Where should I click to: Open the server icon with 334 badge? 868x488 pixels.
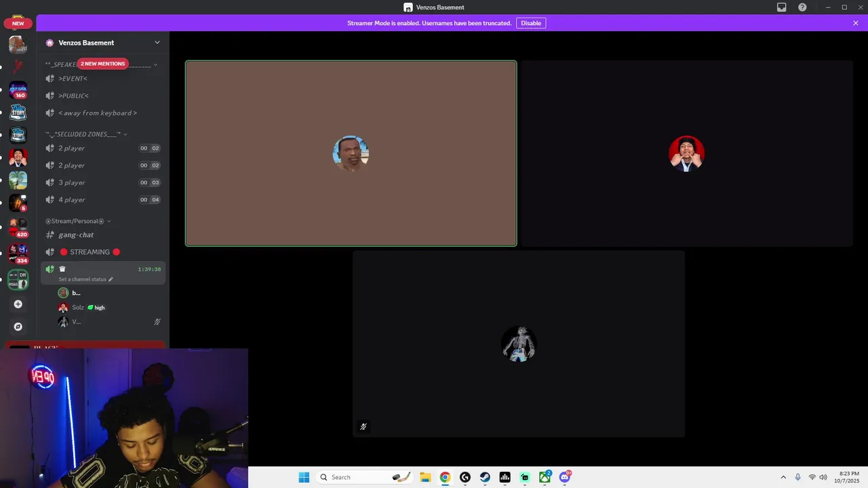pos(18,254)
